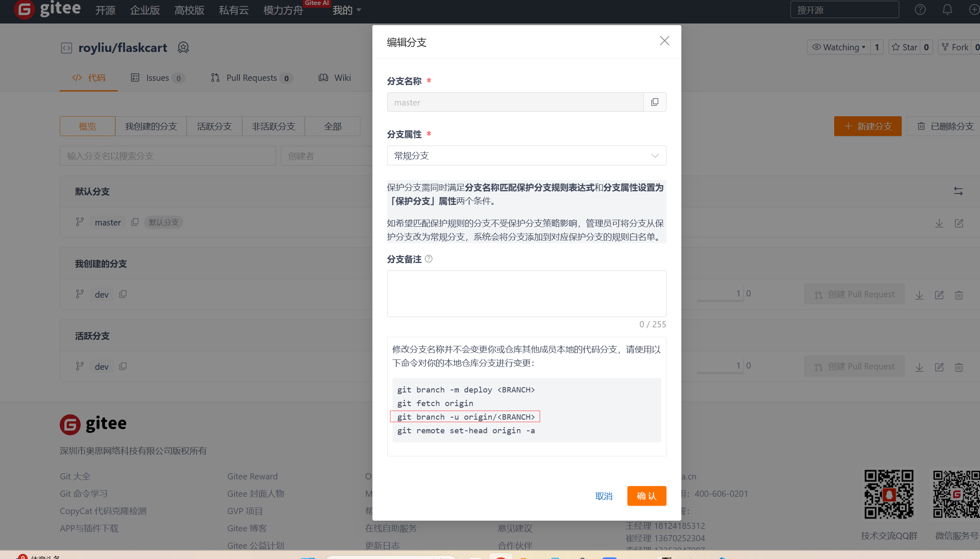This screenshot has width=980, height=559.
Task: Click the help question mark in header
Action: (x=920, y=10)
